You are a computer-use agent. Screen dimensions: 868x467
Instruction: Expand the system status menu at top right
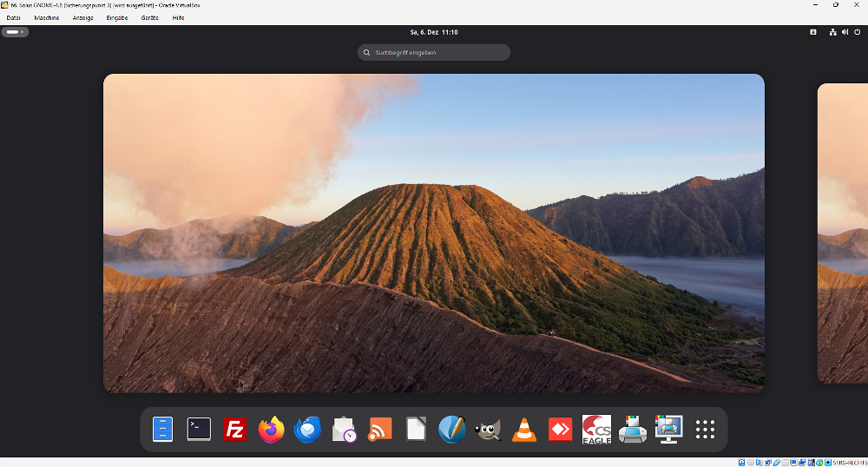click(845, 32)
